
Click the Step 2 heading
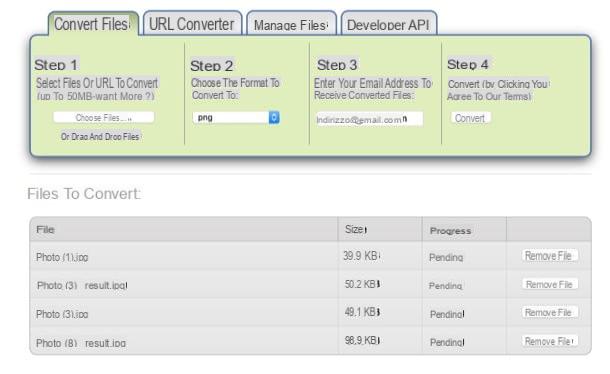tap(212, 66)
